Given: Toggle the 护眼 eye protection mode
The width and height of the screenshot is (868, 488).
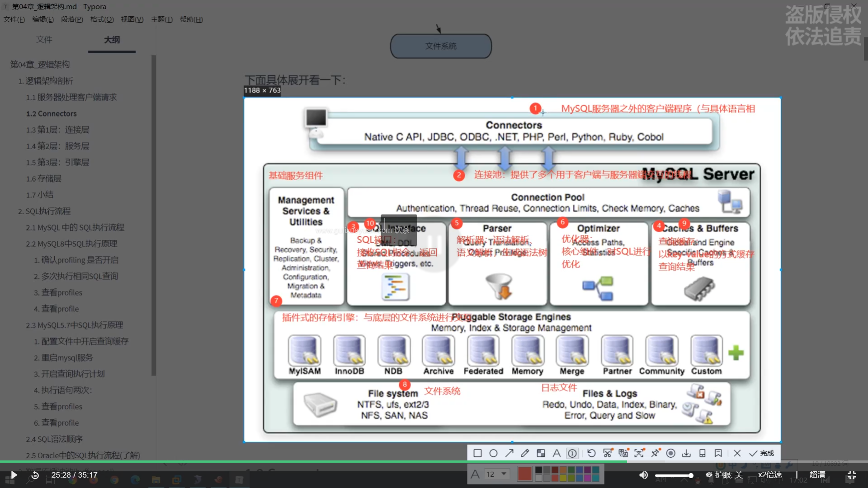Looking at the screenshot, I should point(724,475).
